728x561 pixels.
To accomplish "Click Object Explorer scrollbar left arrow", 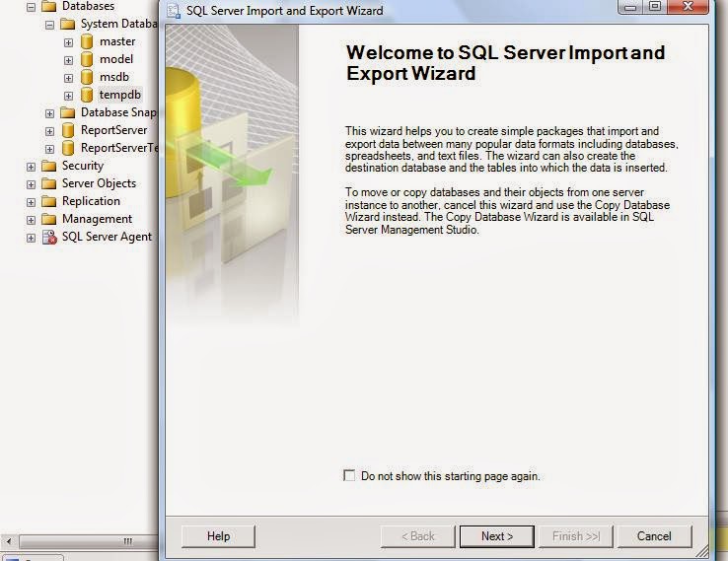I will point(8,541).
